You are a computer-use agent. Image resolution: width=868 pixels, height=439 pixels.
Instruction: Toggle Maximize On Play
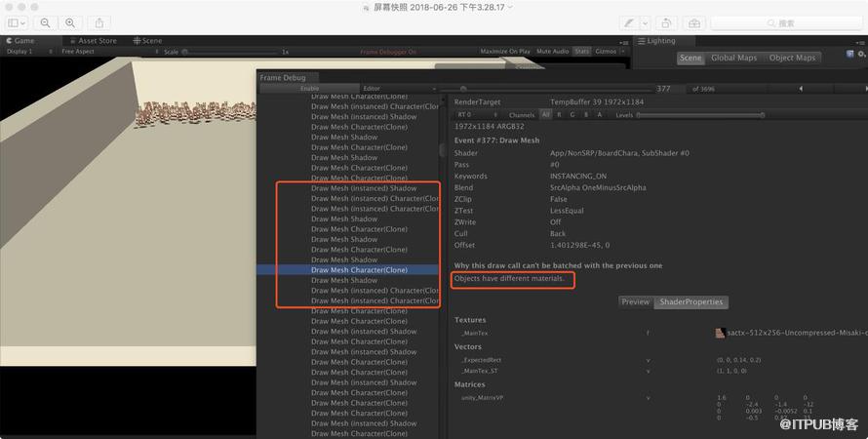click(x=505, y=51)
